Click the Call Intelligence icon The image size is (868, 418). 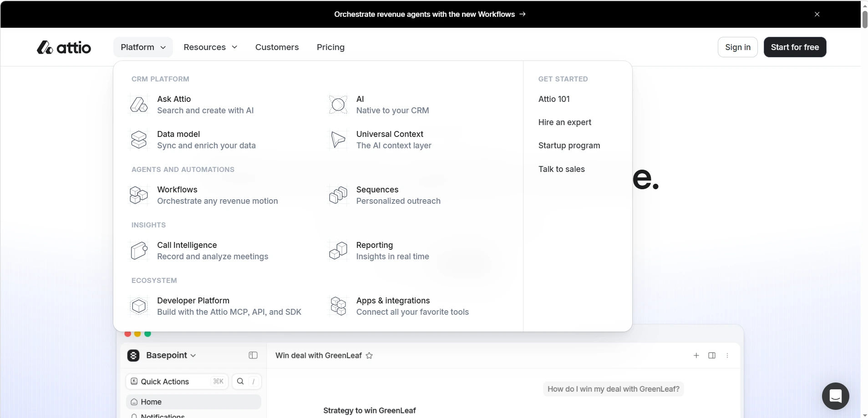click(x=139, y=251)
